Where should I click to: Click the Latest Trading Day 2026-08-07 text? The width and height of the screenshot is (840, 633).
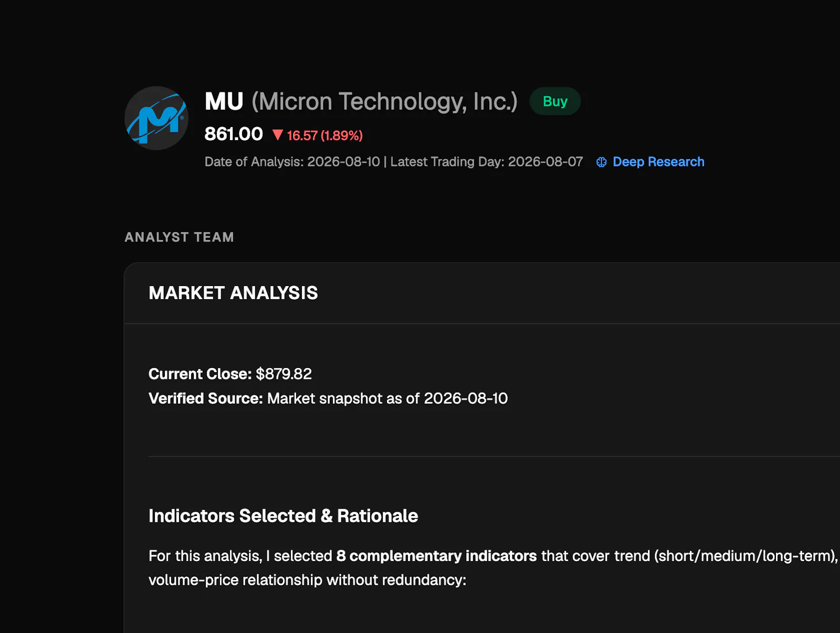[x=487, y=162]
